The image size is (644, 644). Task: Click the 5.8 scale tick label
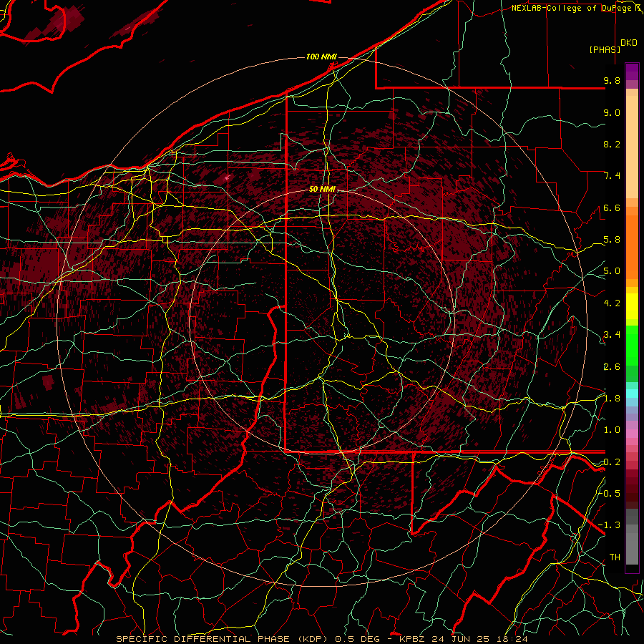coord(612,240)
